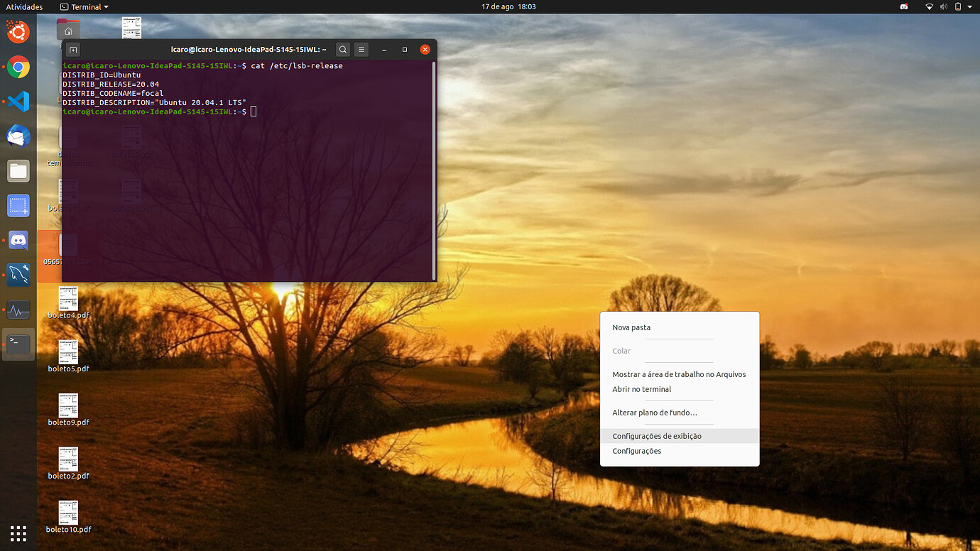The height and width of the screenshot is (551, 980).
Task: Click the terminal search button
Action: tap(343, 50)
